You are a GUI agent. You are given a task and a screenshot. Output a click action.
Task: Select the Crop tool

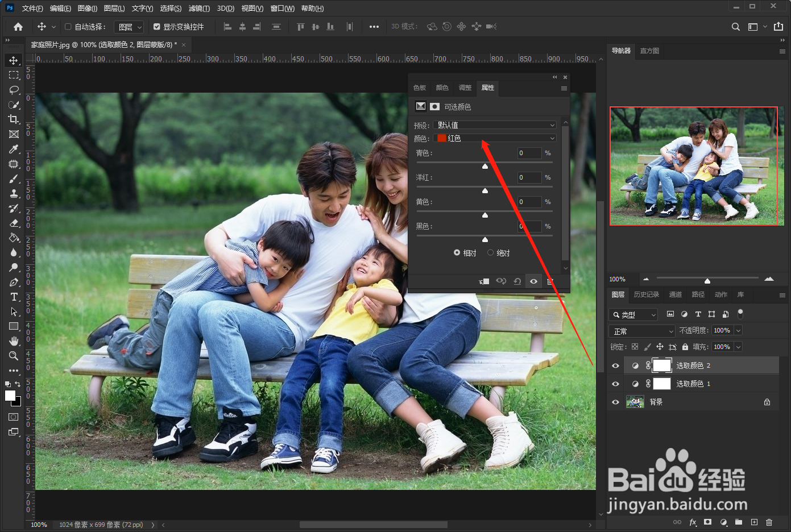pos(14,119)
